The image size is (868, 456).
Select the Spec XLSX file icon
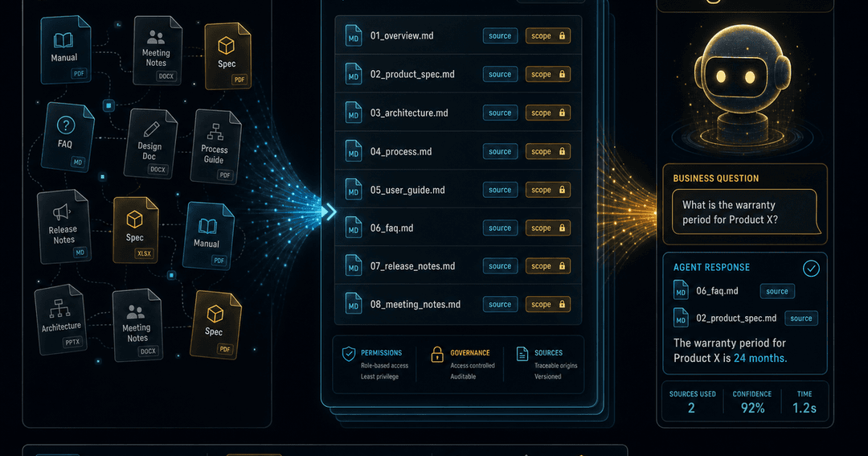(x=136, y=229)
